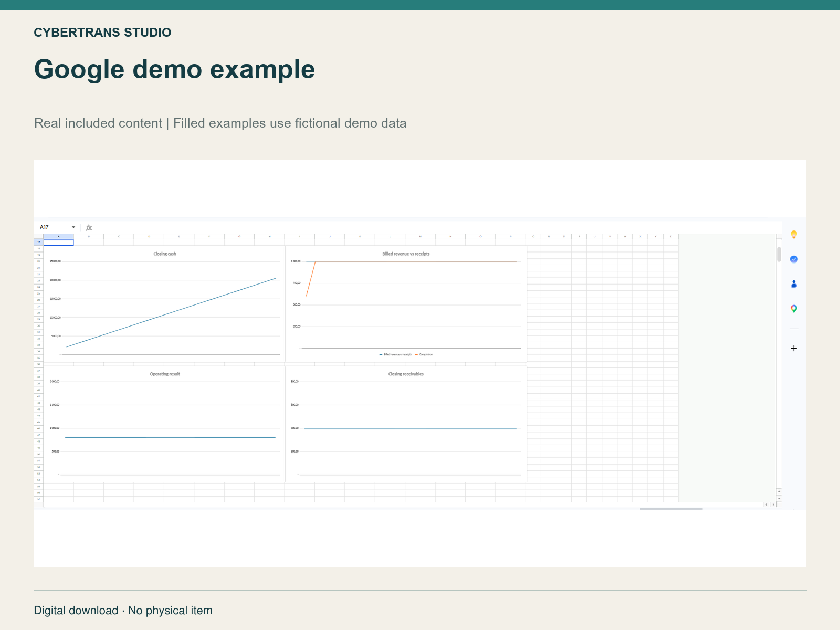
Task: Click the "750,00" axis label in Billed revenue chart
Action: pyautogui.click(x=297, y=283)
